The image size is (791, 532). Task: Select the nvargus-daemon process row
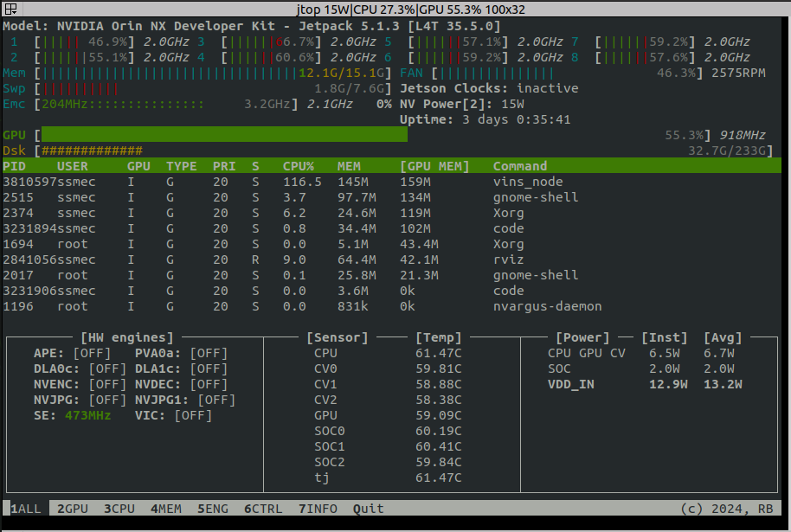click(x=391, y=306)
